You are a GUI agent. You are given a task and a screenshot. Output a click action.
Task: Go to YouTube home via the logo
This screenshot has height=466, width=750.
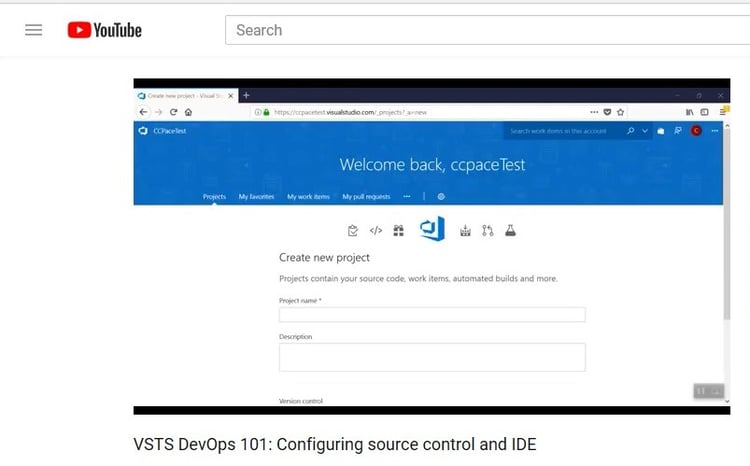(x=104, y=30)
